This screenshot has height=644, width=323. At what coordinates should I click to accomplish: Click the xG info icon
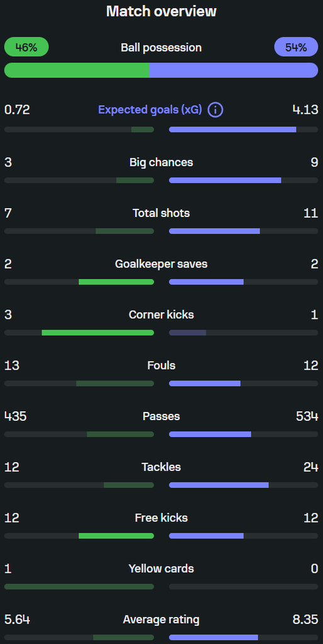coord(216,110)
